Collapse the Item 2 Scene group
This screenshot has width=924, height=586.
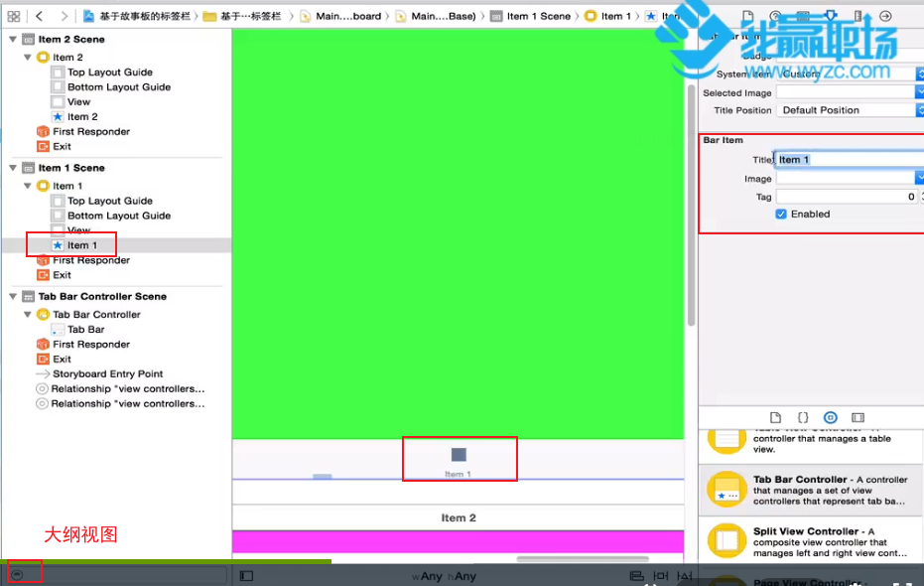(x=13, y=39)
